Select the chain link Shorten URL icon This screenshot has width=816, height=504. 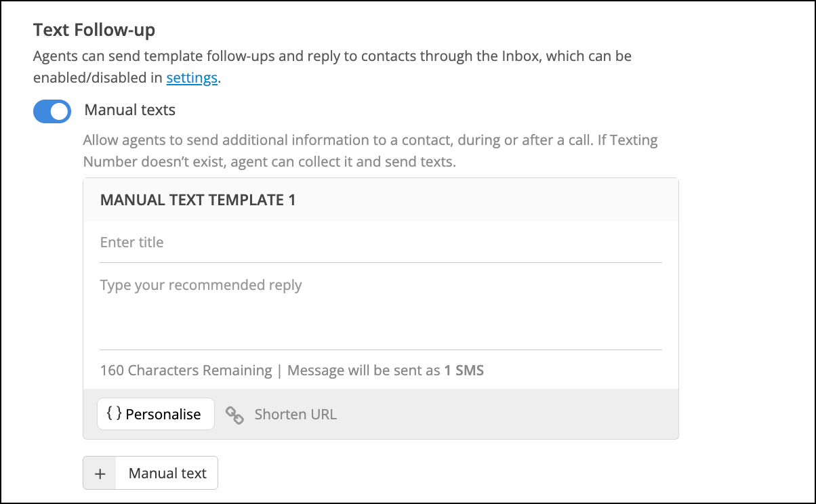(234, 415)
